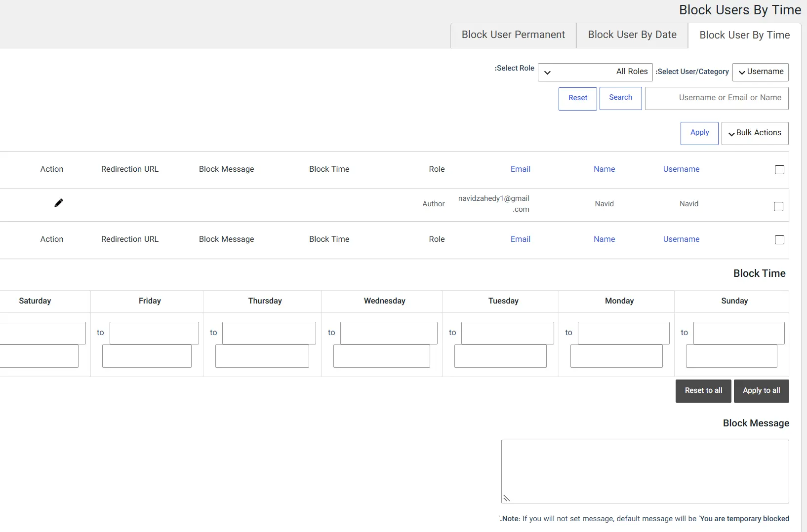Click Sunday upper time field
Image resolution: width=807 pixels, height=532 pixels.
pyautogui.click(x=739, y=333)
